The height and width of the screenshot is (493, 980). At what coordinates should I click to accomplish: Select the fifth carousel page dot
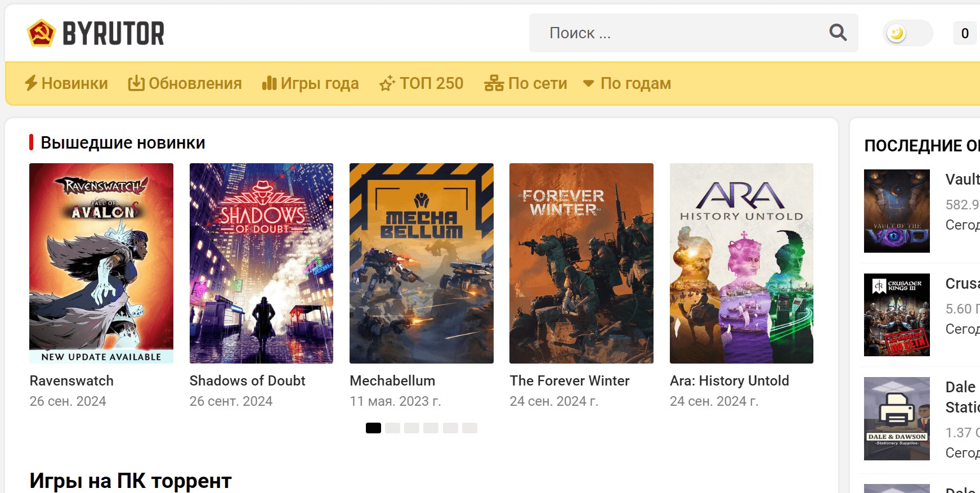point(450,428)
